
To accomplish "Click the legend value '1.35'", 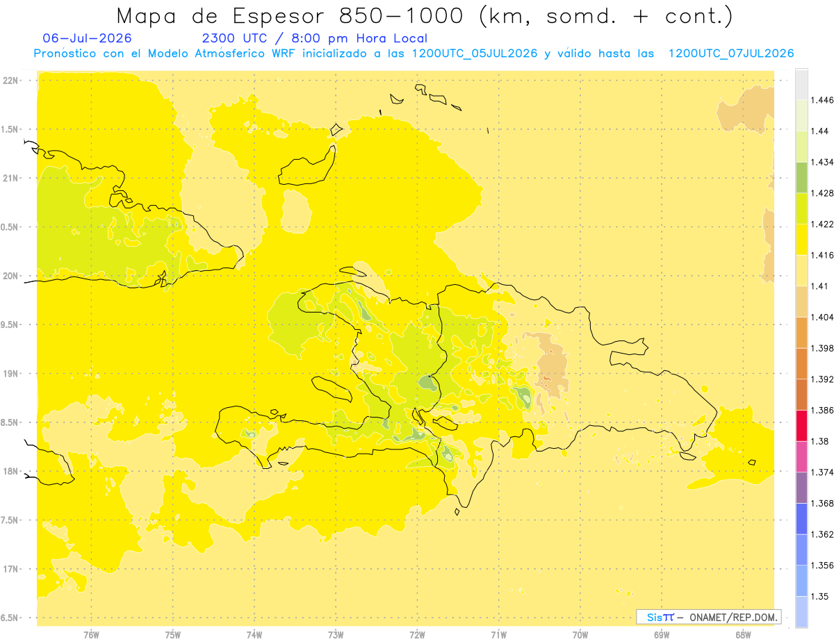I will [x=819, y=596].
